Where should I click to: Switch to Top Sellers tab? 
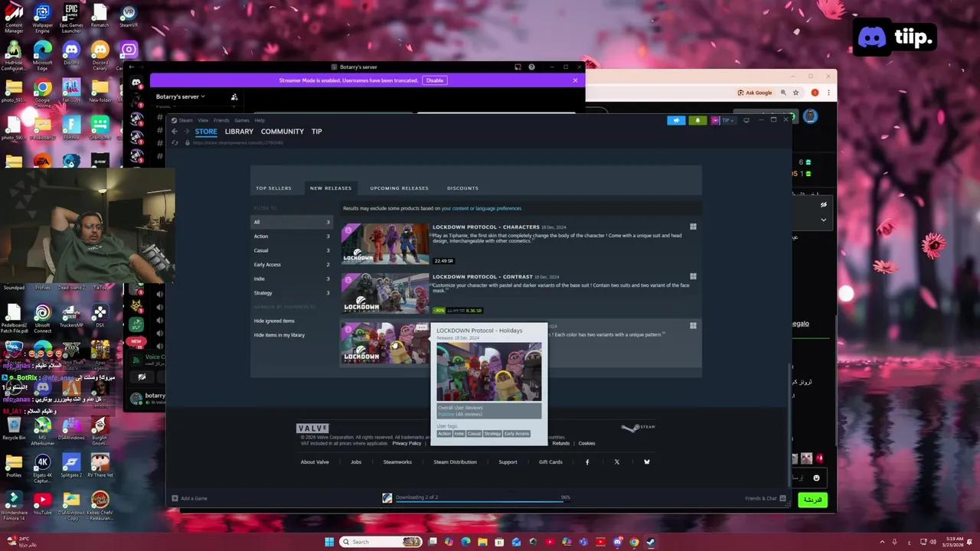[273, 188]
